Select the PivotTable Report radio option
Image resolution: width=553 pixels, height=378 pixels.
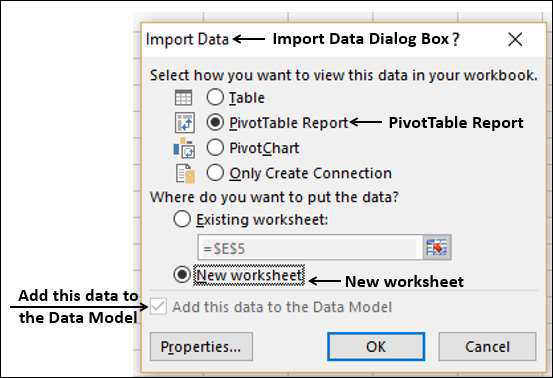click(x=215, y=123)
